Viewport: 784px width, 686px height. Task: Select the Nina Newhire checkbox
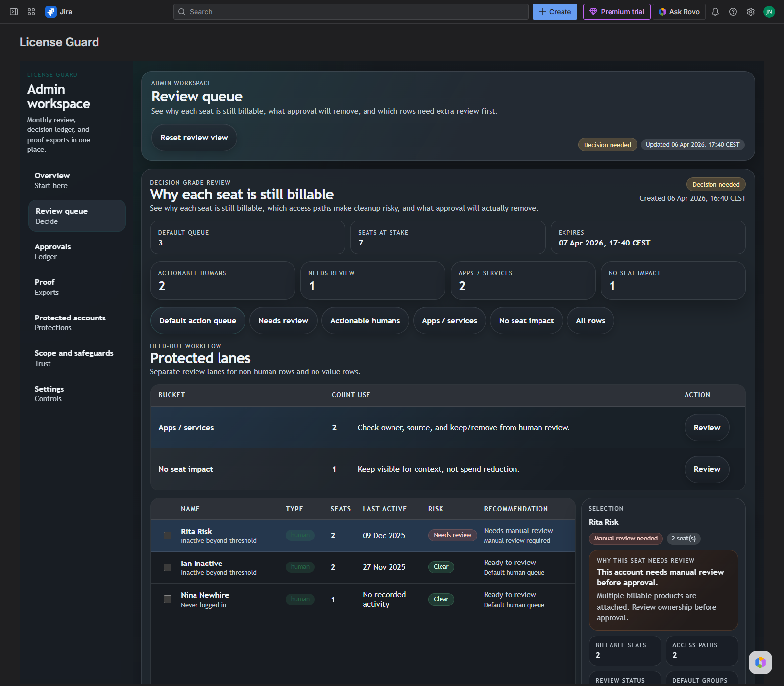(x=167, y=599)
